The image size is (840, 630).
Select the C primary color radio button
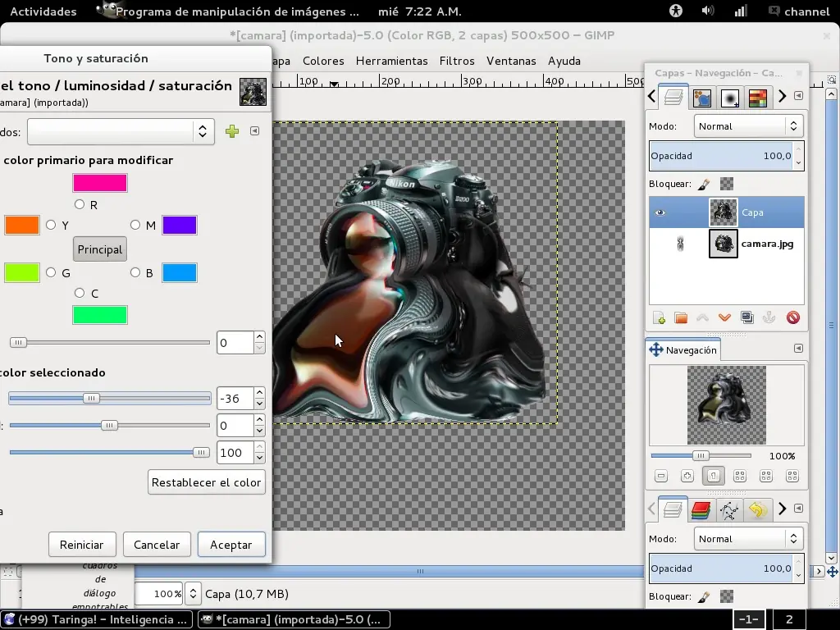click(x=80, y=293)
